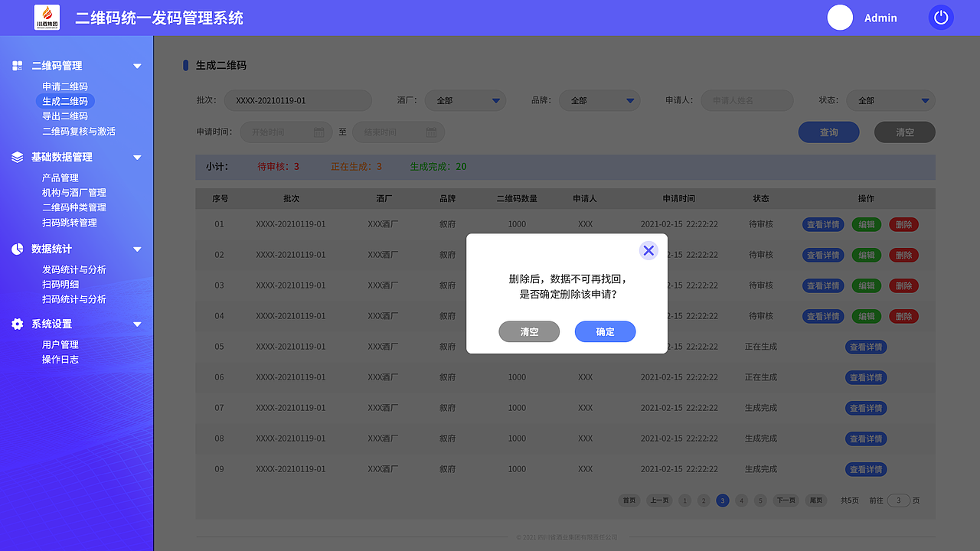Screen dimensions: 980x551
Task: Select 导出二维码 in the sidebar menu
Action: tap(65, 116)
